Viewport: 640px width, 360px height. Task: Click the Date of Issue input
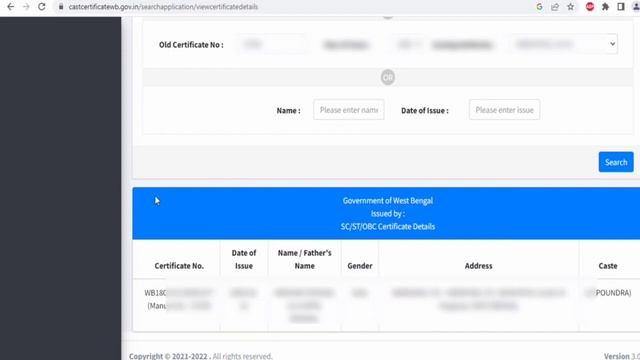pyautogui.click(x=504, y=110)
